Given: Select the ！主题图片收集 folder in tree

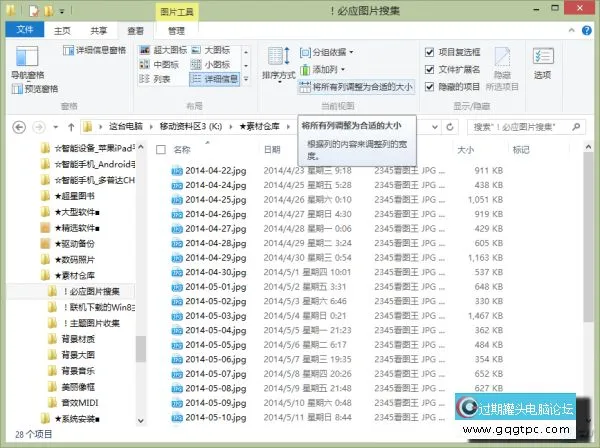Looking at the screenshot, I should coord(91,323).
